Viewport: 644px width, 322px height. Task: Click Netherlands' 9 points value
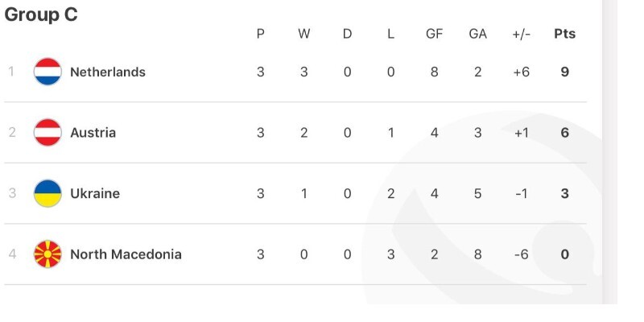[x=564, y=72]
